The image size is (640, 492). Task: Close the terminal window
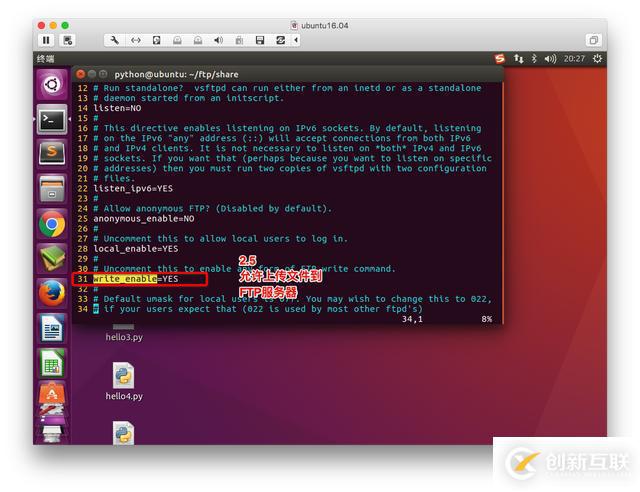pyautogui.click(x=80, y=74)
